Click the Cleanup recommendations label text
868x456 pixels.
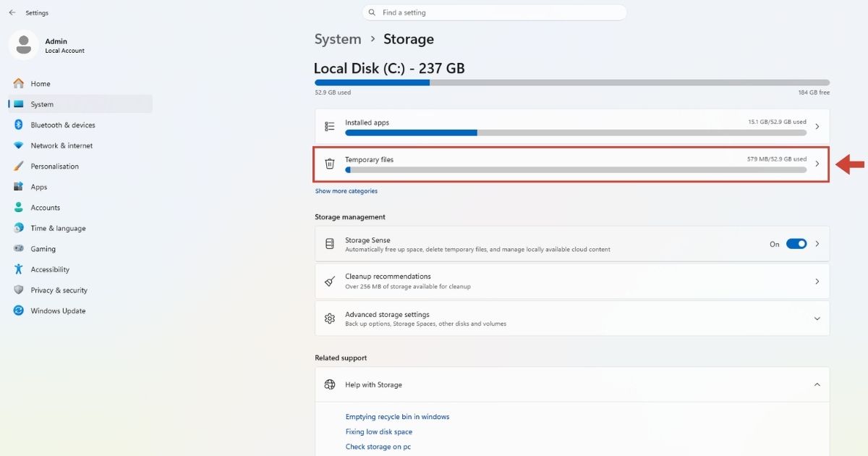click(388, 276)
